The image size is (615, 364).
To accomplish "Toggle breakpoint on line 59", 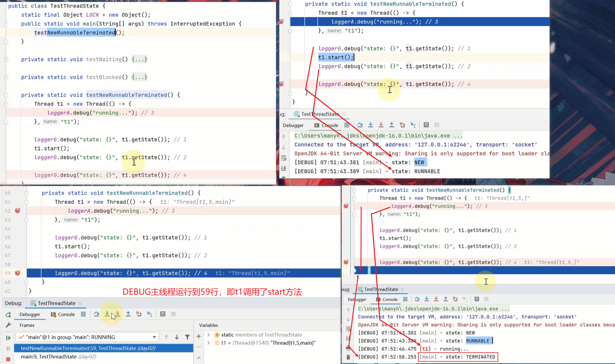I will coord(18,273).
